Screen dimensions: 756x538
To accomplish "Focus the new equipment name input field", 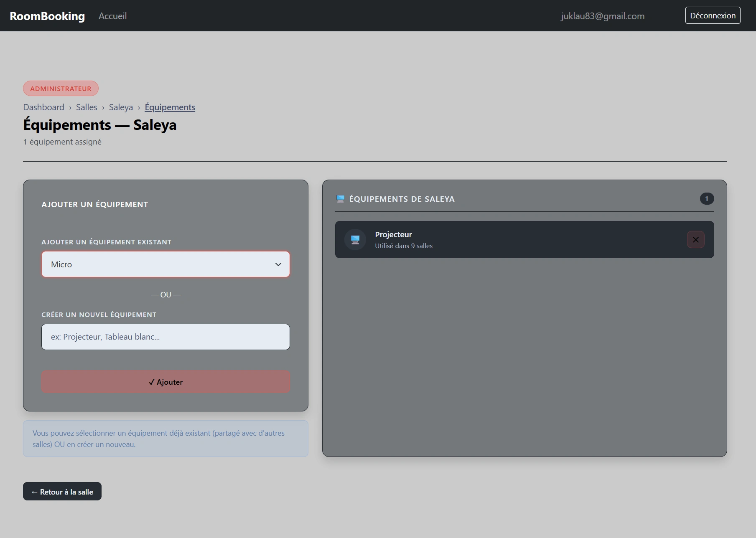I will [x=165, y=337].
